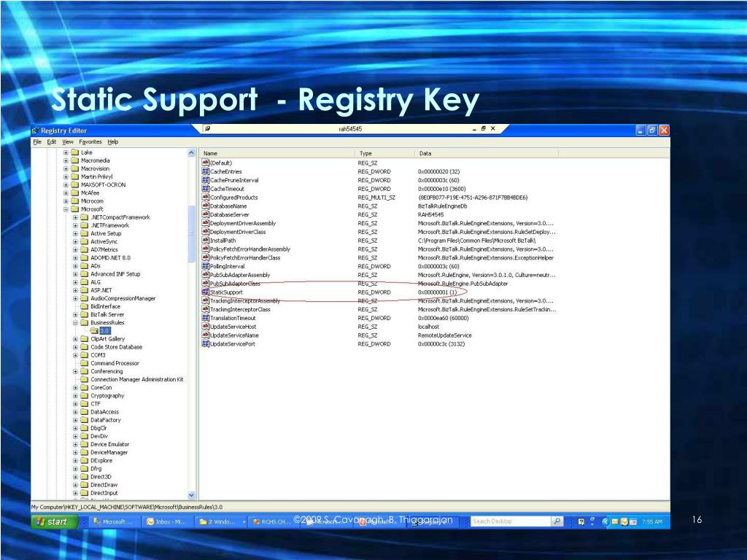Click the DatabaseServer string icon
Image resolution: width=747 pixels, height=560 pixels.
pyautogui.click(x=205, y=214)
